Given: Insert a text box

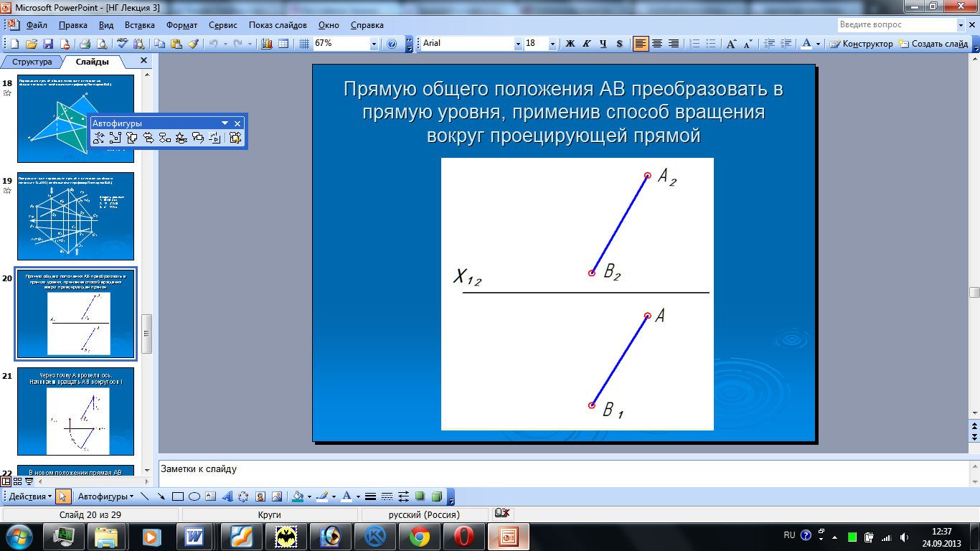Looking at the screenshot, I should [x=210, y=496].
